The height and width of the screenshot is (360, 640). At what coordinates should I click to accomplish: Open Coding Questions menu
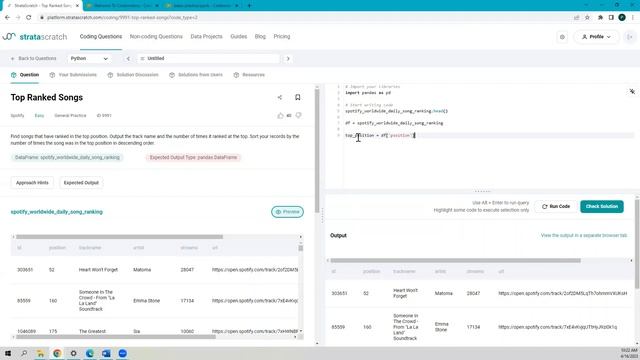click(101, 37)
